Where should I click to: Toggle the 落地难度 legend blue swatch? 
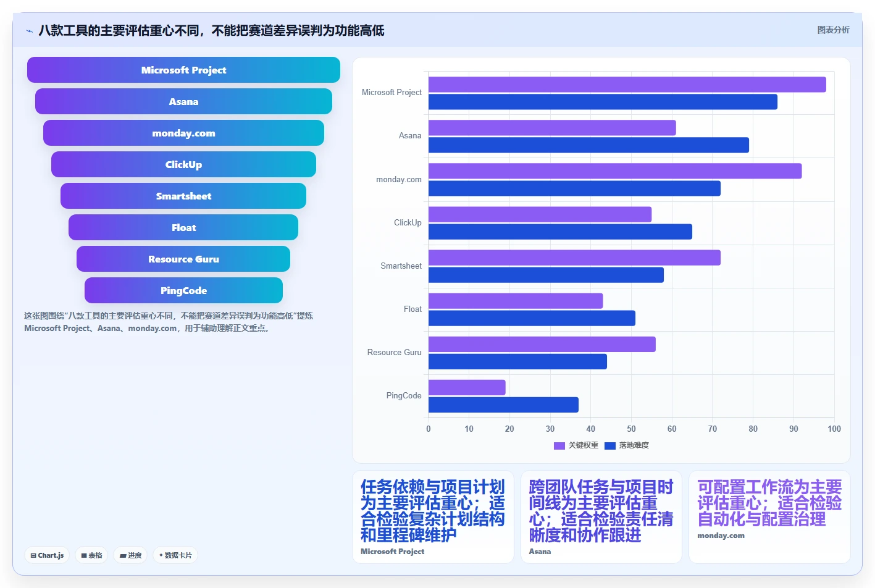click(610, 445)
